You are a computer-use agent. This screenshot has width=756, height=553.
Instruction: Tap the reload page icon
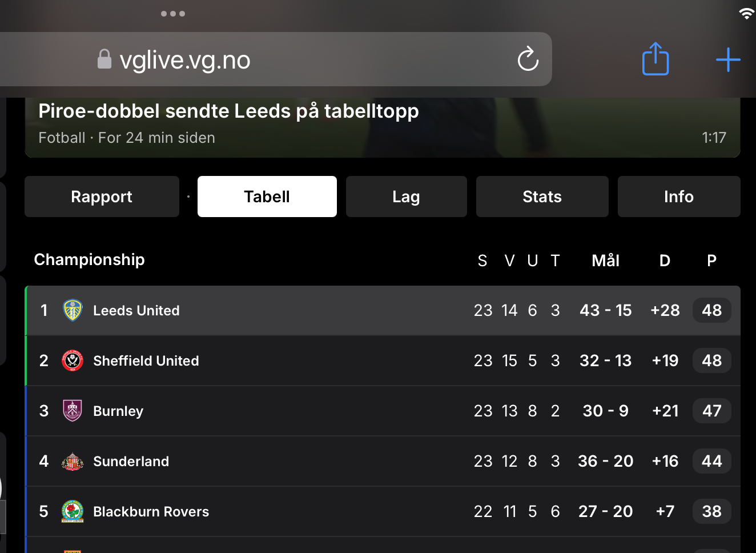click(x=528, y=59)
